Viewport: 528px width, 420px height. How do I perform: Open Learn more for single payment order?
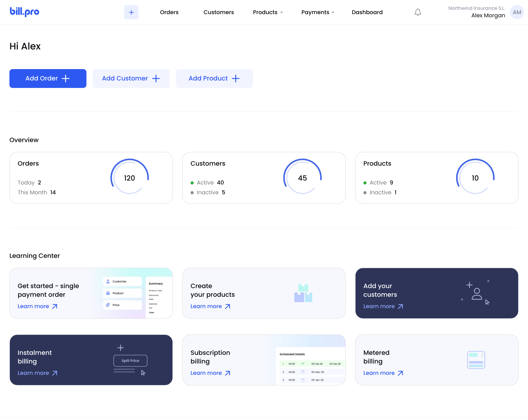38,306
